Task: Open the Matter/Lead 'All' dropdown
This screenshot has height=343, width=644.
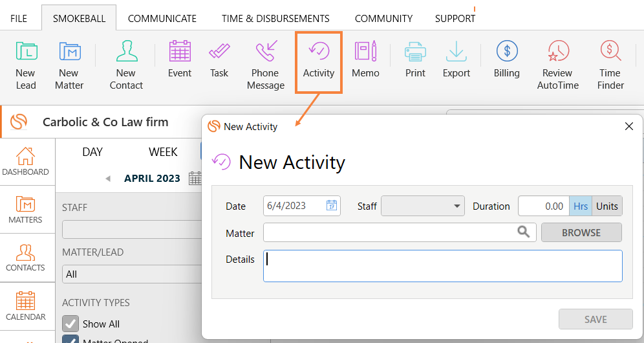Action: click(131, 274)
